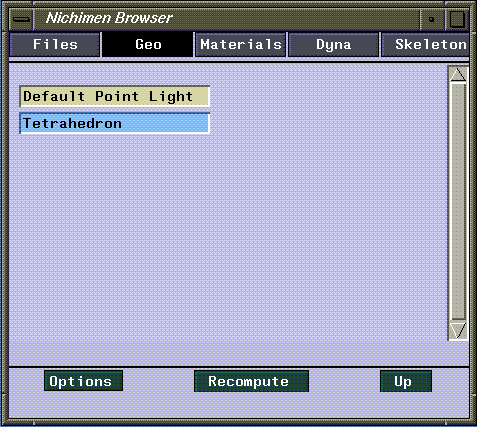Click the small-dot minimize button
This screenshot has width=477, height=427.
[x=432, y=19]
